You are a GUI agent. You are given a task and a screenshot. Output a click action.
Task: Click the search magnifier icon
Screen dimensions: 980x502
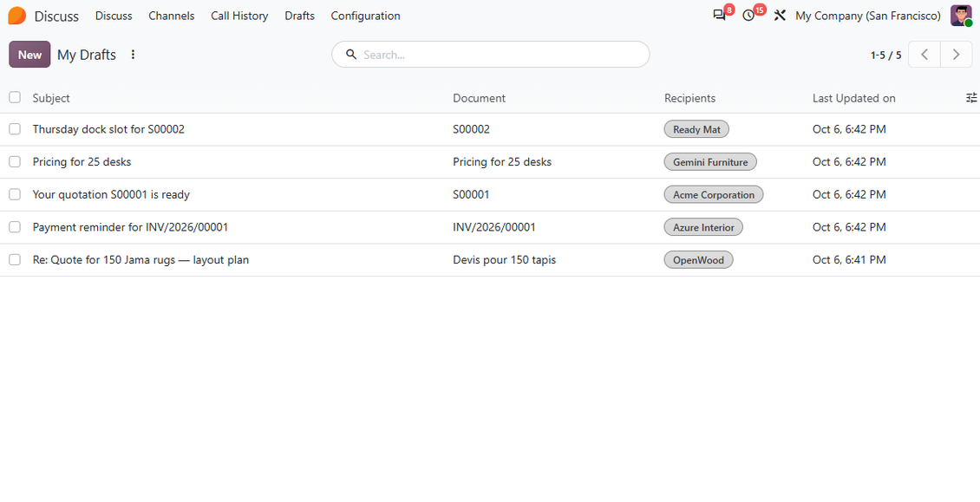(x=351, y=55)
